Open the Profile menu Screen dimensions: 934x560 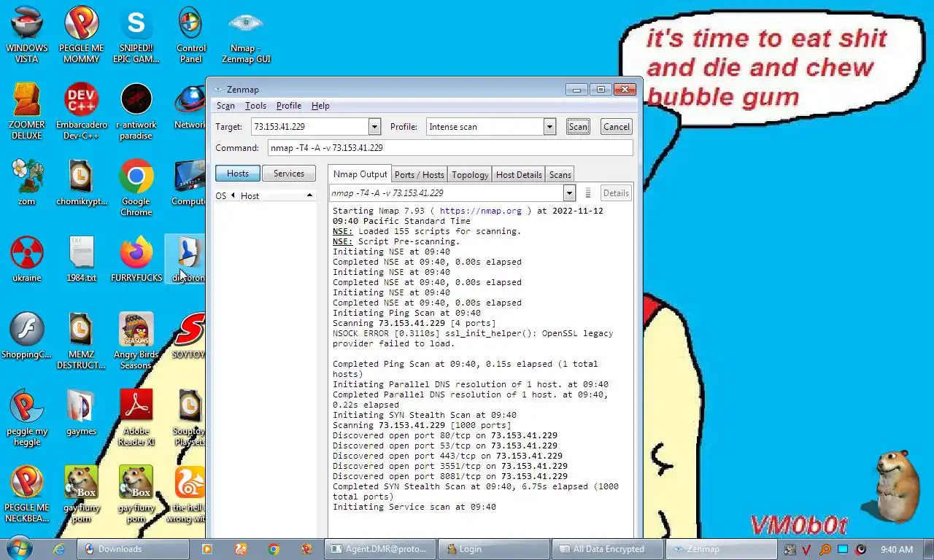tap(289, 106)
